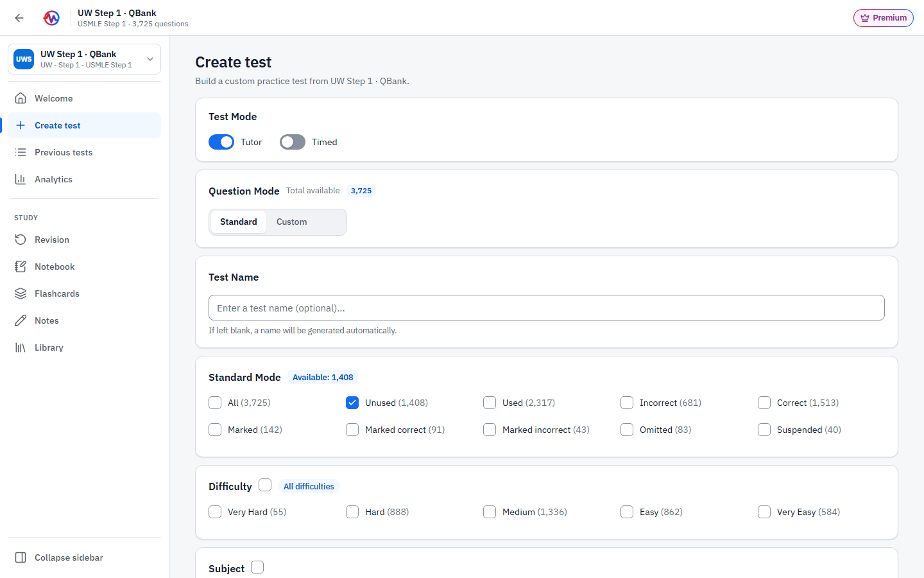Click the Collapse sidebar panel icon

pos(21,557)
